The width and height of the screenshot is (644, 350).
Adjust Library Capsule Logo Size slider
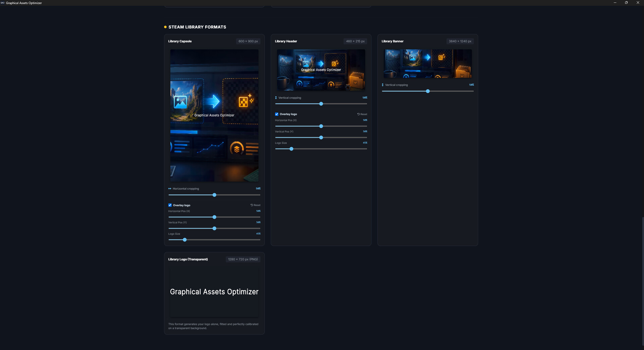(x=214, y=240)
